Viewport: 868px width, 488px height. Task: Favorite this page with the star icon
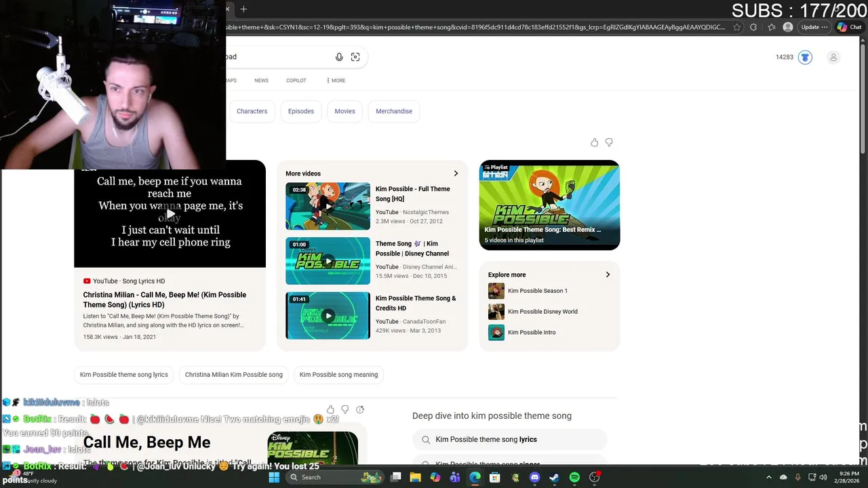point(736,27)
